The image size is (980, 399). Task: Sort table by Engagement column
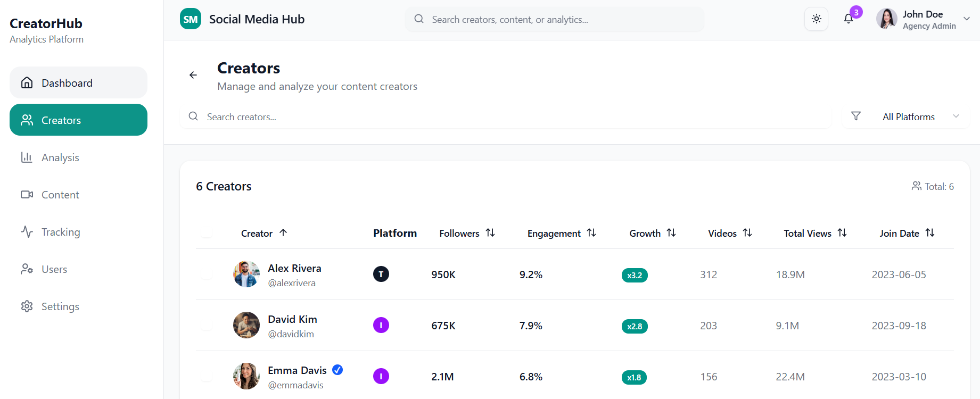pos(562,233)
